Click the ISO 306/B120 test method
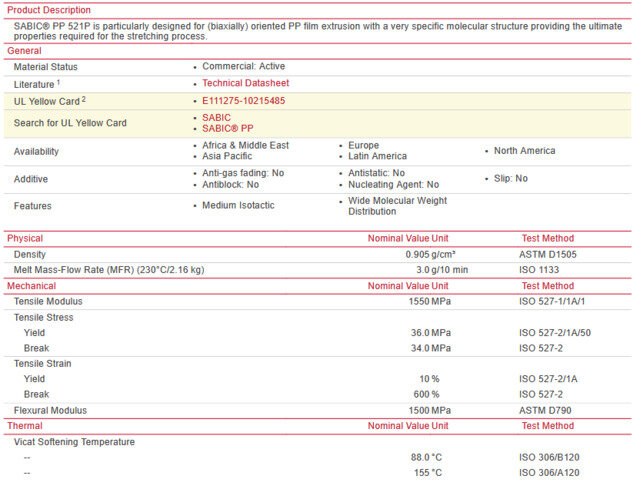The width and height of the screenshot is (640, 480). 549,458
